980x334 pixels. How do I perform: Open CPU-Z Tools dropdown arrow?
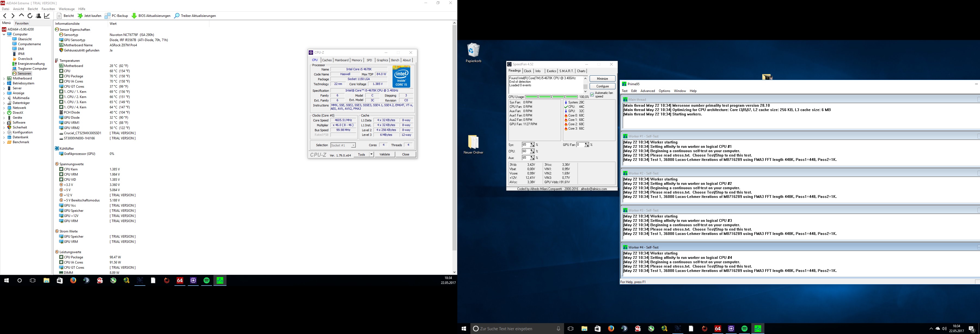371,154
